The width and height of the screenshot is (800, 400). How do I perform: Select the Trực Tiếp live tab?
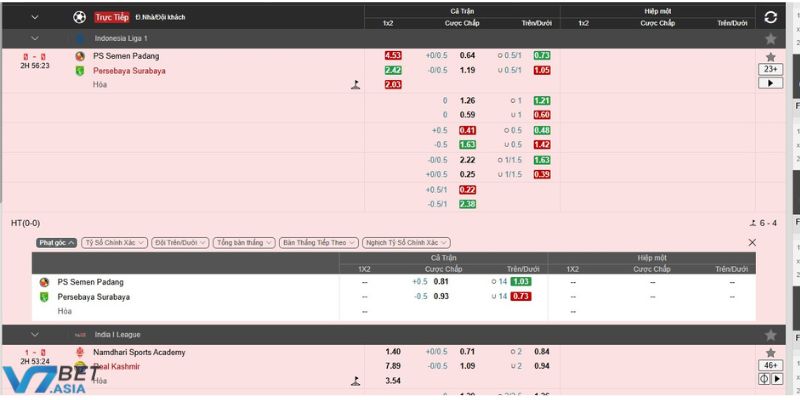112,17
